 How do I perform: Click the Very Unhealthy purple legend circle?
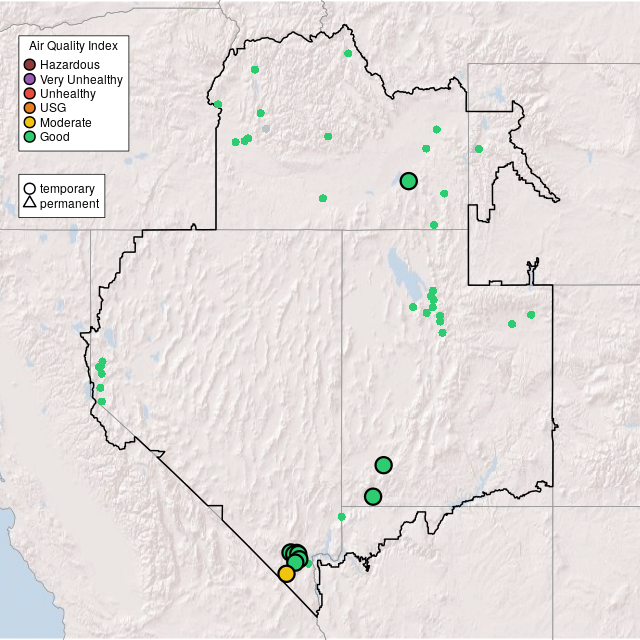(x=30, y=79)
